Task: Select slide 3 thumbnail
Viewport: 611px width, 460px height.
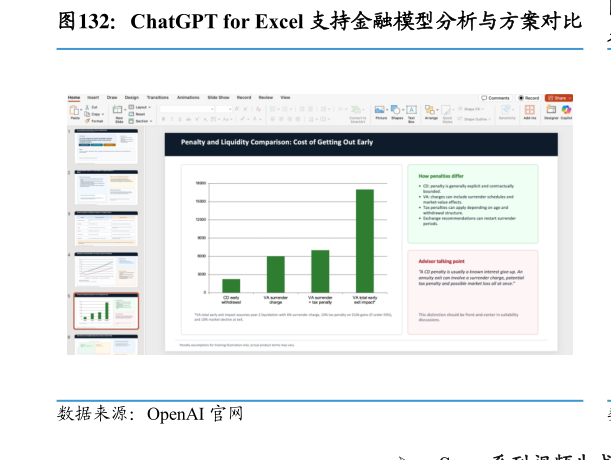Action: (106, 228)
